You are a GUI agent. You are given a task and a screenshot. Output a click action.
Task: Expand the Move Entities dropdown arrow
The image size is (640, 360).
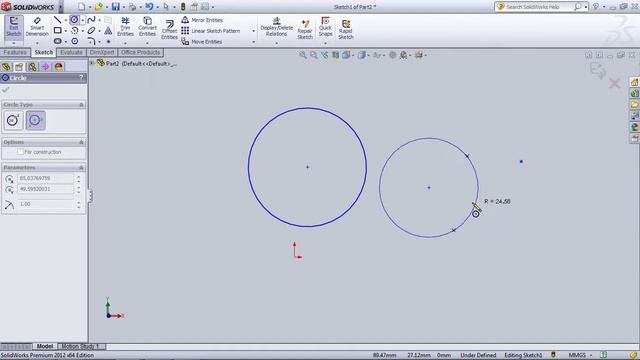click(x=253, y=42)
